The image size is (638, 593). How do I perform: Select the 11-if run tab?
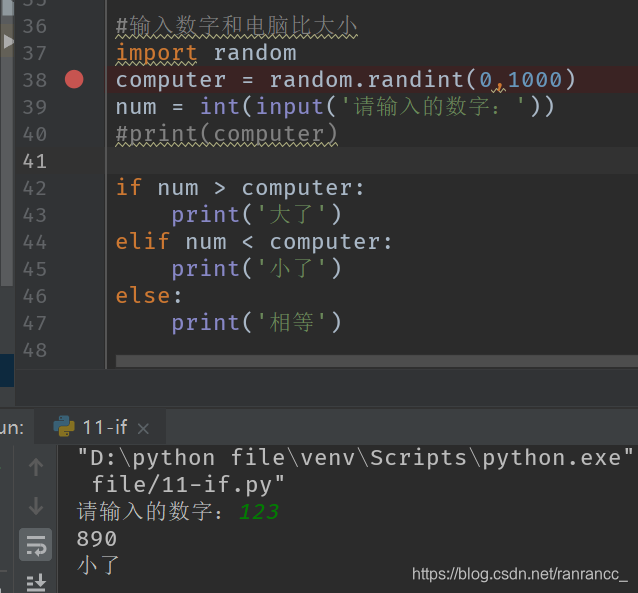click(101, 427)
